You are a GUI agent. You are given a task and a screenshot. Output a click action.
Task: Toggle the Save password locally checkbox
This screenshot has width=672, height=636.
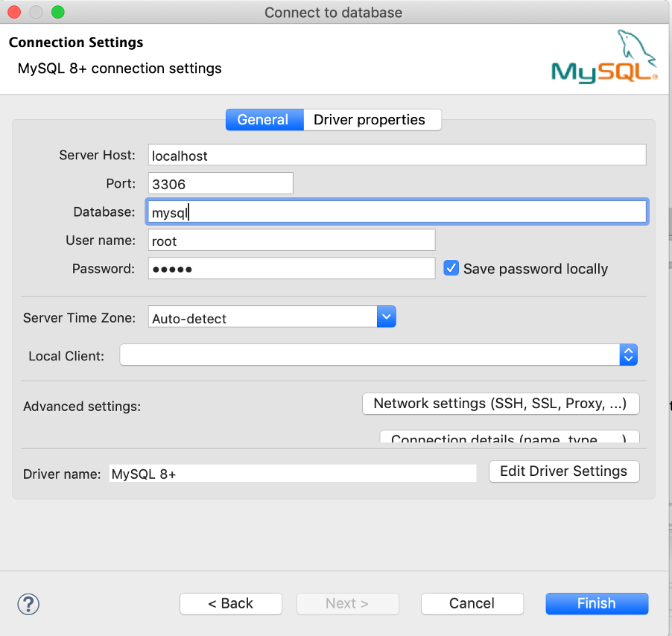pyautogui.click(x=451, y=268)
